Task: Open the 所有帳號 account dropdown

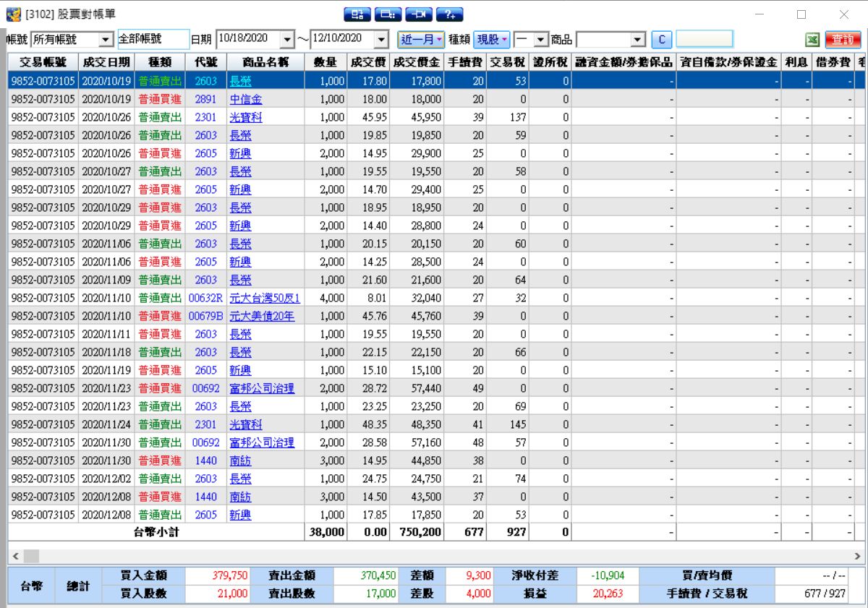Action: 106,40
